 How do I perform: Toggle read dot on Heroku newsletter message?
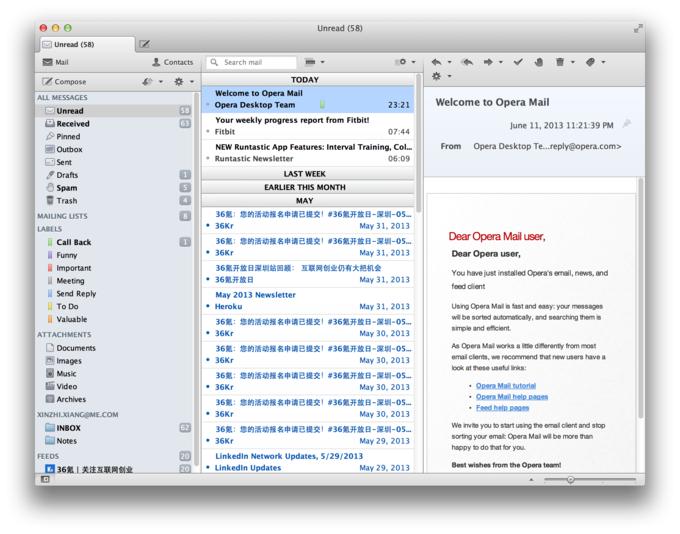click(x=208, y=306)
